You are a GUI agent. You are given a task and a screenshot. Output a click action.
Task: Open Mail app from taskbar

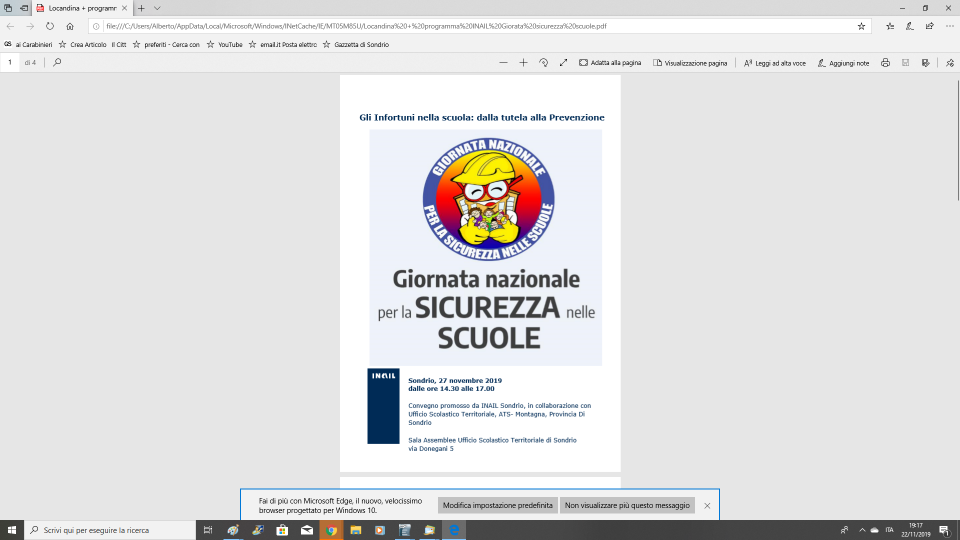pyautogui.click(x=307, y=530)
